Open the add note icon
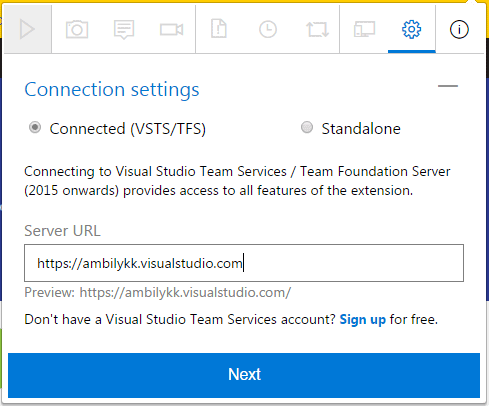 point(124,29)
